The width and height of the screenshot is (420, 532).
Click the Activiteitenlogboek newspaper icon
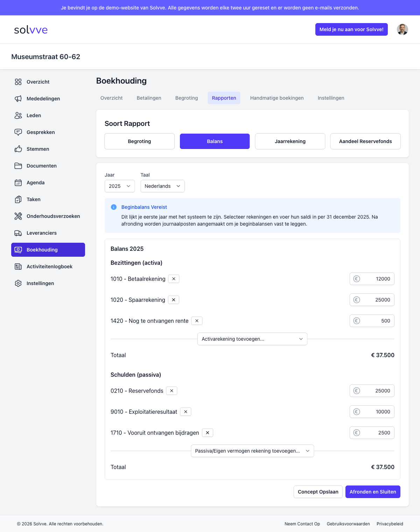click(x=18, y=267)
